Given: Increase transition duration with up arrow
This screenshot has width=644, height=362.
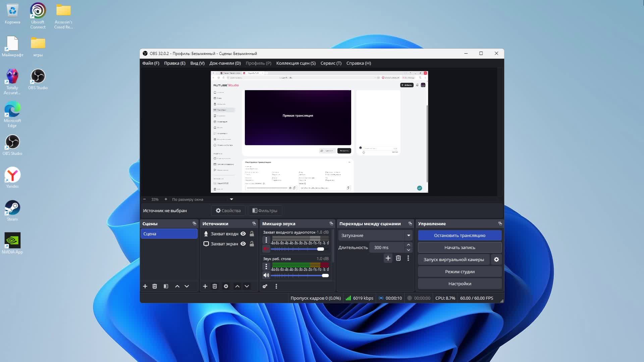Looking at the screenshot, I should [408, 245].
